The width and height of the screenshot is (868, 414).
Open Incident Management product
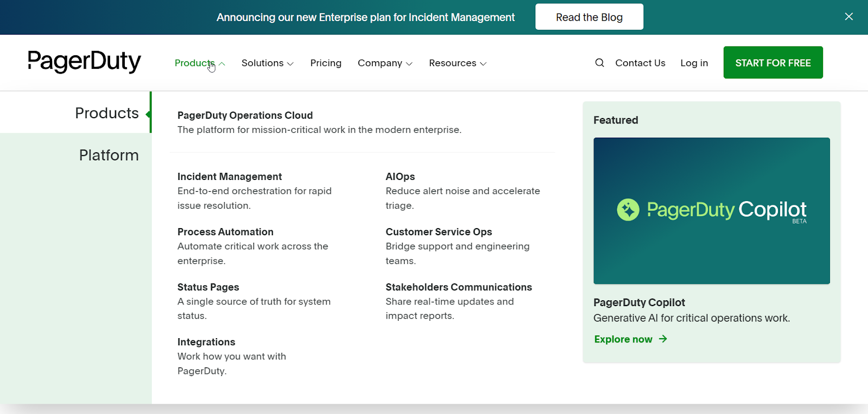pos(229,177)
